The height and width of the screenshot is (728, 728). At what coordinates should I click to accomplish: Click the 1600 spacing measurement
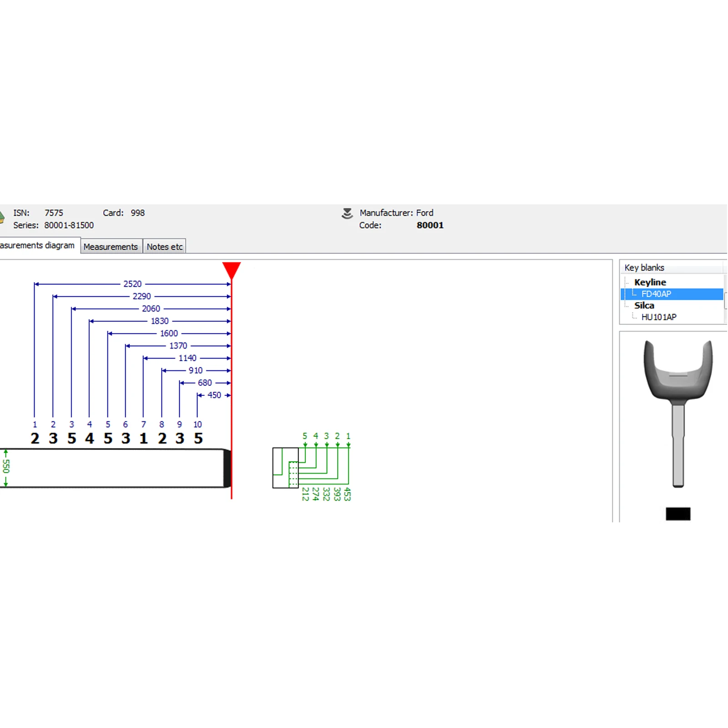(x=169, y=334)
